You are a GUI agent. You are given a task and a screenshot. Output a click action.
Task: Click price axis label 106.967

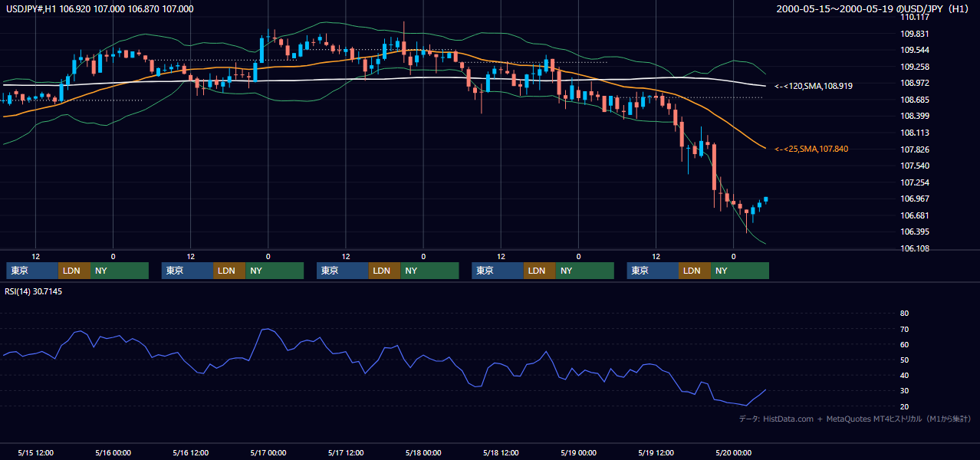(x=915, y=199)
